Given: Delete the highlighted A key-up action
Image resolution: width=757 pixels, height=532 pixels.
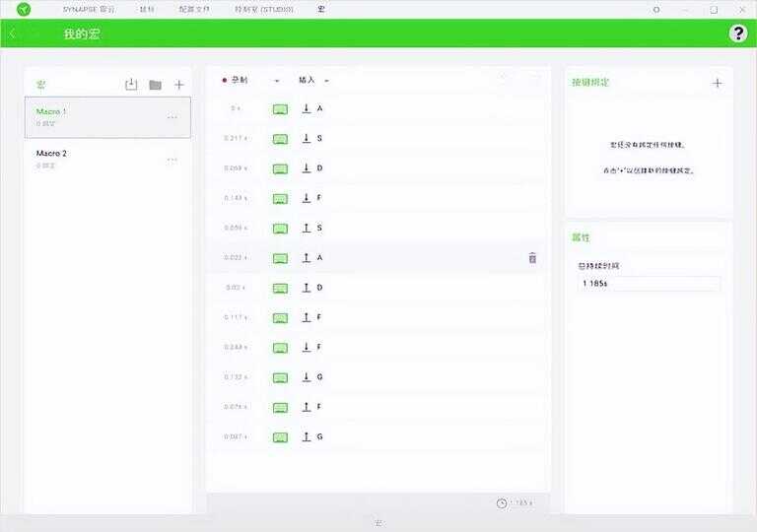Looking at the screenshot, I should [x=532, y=258].
